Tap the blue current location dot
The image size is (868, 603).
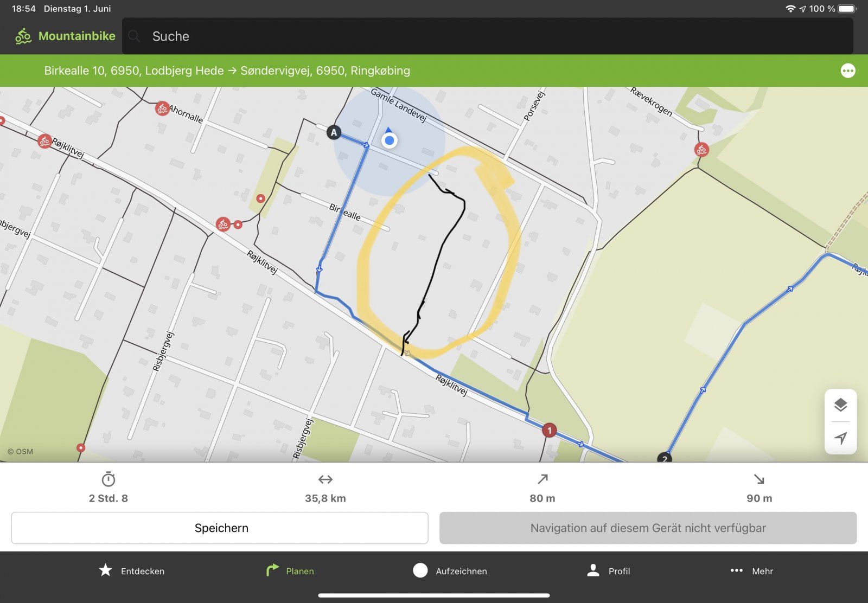coord(389,141)
